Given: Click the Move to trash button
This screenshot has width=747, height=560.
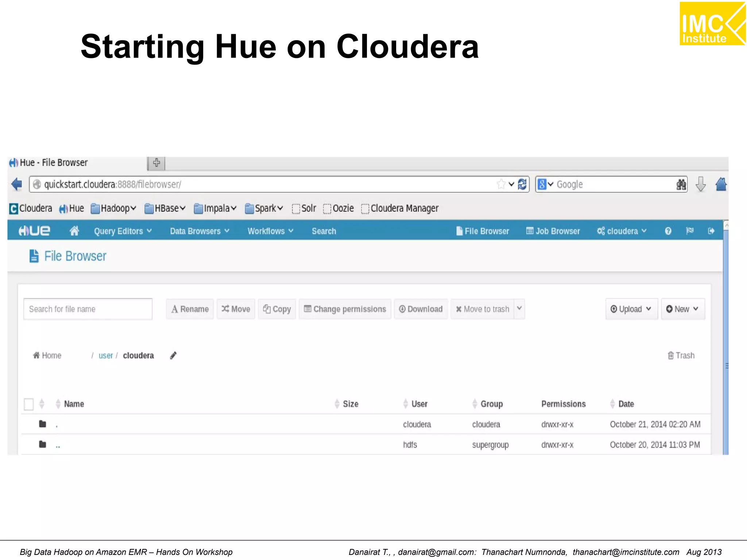Looking at the screenshot, I should pos(483,309).
